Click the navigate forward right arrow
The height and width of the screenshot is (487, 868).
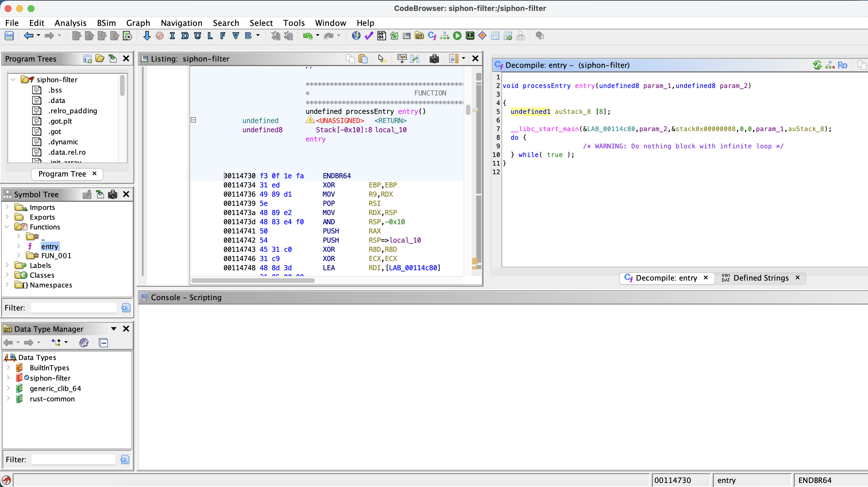(x=49, y=36)
